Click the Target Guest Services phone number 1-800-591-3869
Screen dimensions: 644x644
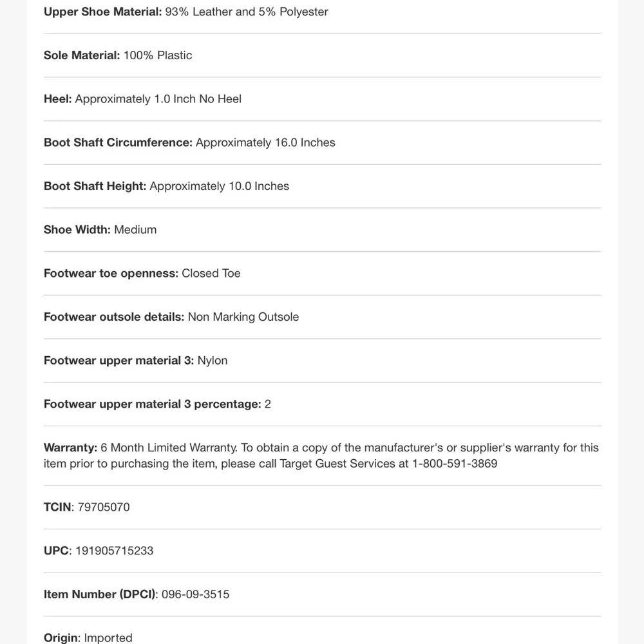(x=455, y=464)
